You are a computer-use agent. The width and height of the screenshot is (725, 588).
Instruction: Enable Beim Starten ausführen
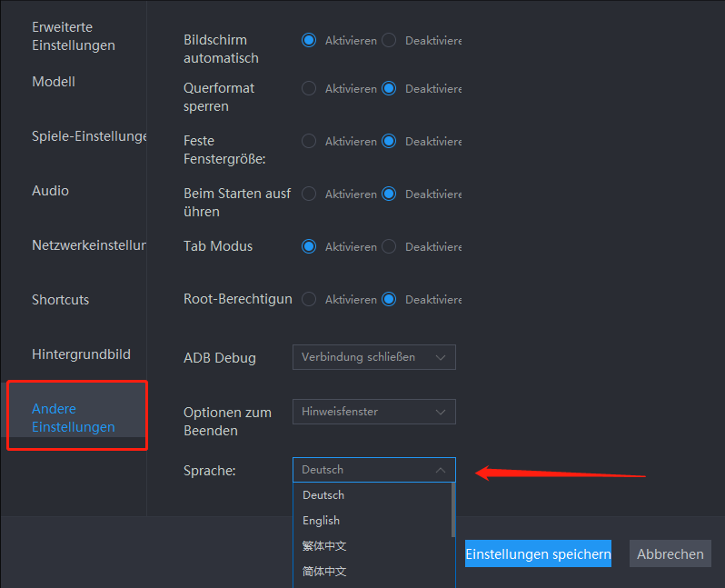tap(309, 194)
